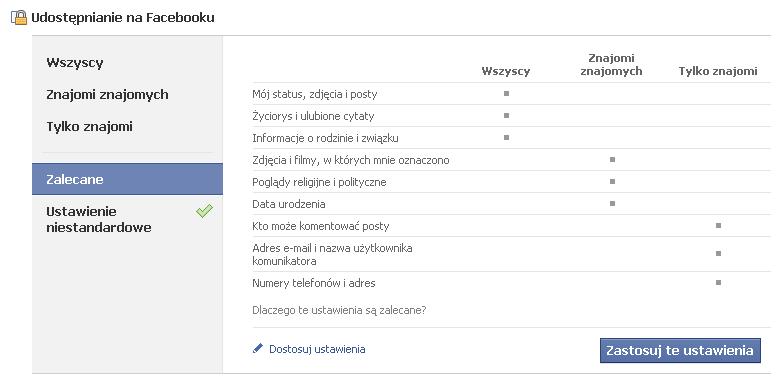Click the Wszyscy dot for Życiorys i ulubione cytaty
778x381 pixels.
tap(506, 116)
